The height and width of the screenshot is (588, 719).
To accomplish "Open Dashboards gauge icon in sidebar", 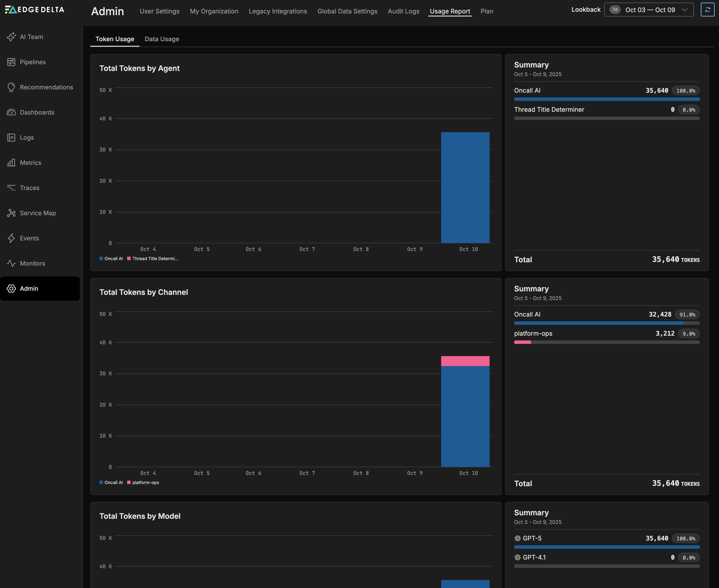I will click(11, 112).
